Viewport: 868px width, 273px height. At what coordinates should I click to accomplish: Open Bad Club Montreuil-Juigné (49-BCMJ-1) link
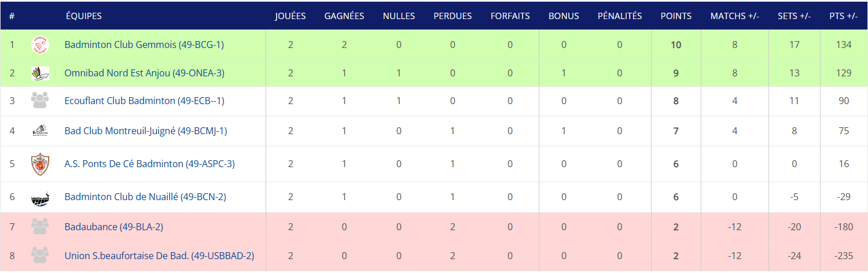[146, 131]
